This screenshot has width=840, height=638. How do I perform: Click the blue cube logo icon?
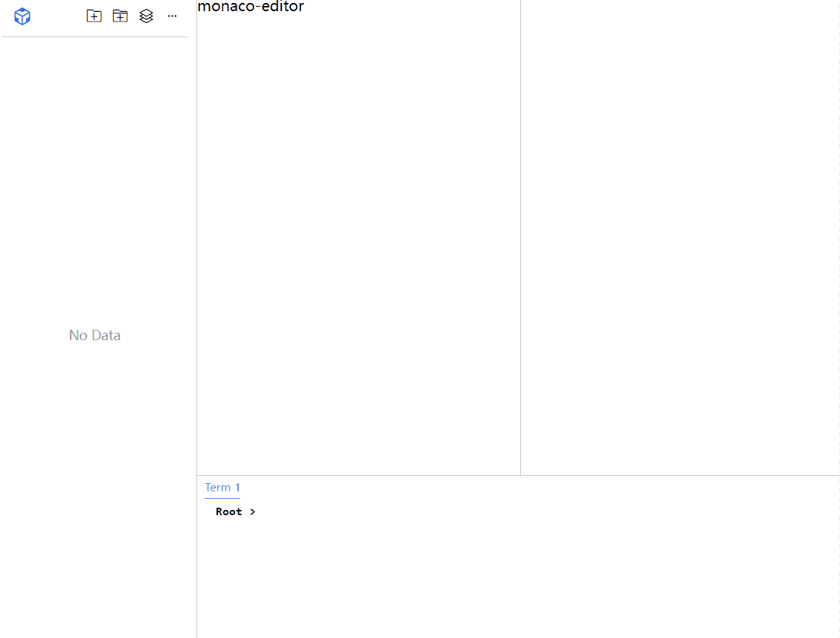coord(22,16)
